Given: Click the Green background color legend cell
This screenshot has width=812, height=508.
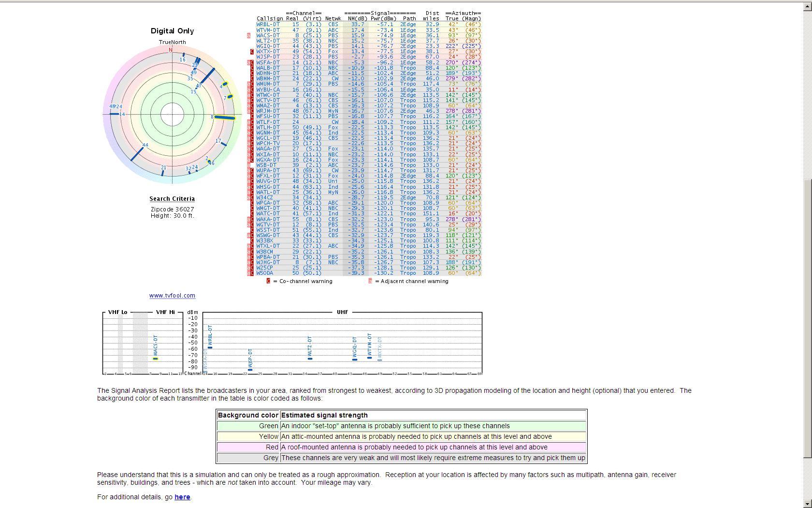Looking at the screenshot, I should (248, 426).
